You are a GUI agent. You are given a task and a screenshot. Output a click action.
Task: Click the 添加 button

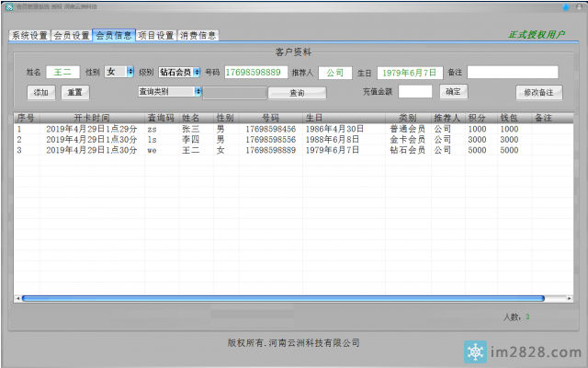[x=42, y=92]
